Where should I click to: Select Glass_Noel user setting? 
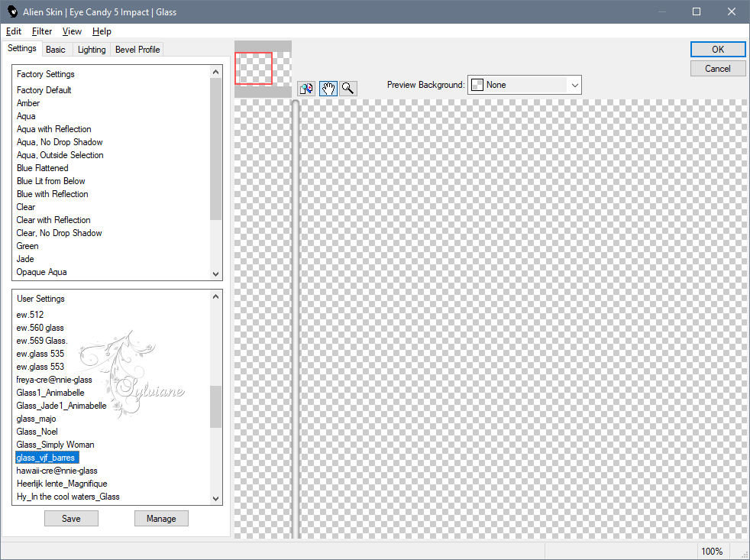click(37, 431)
